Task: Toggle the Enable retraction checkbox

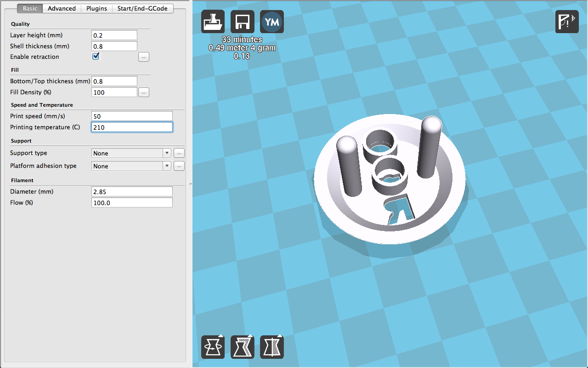Action: click(96, 57)
